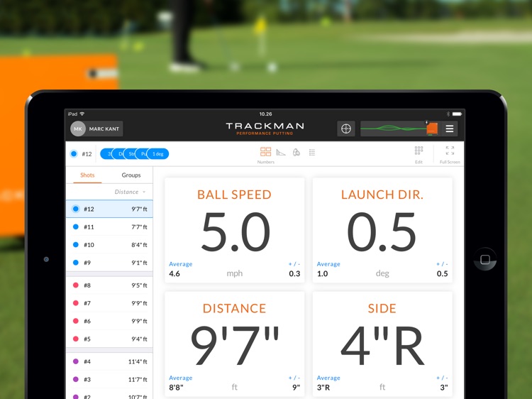Tap Side average value 3"R
Viewport: 532px width, 399px height.
323,388
